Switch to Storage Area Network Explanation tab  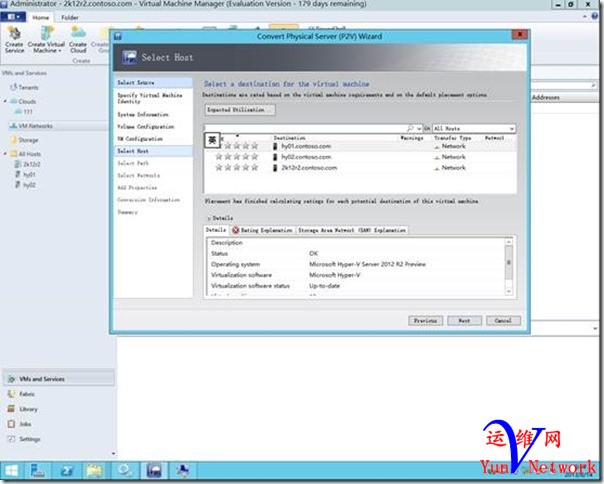point(352,230)
